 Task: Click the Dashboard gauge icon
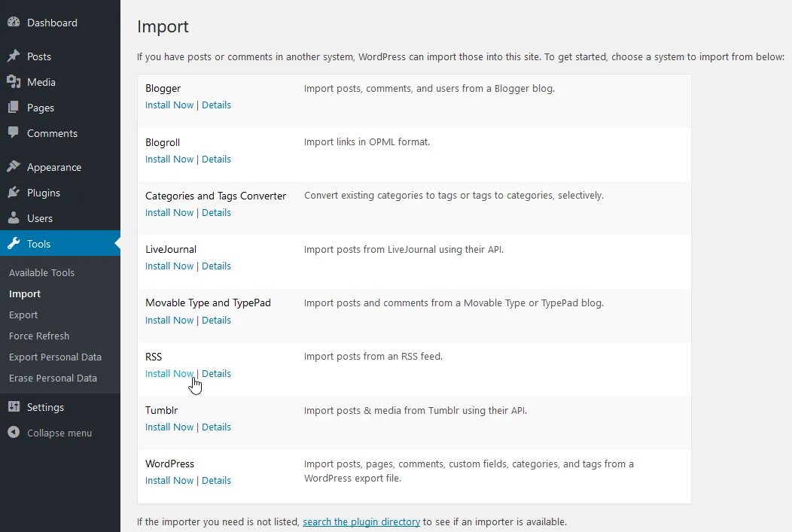click(14, 23)
